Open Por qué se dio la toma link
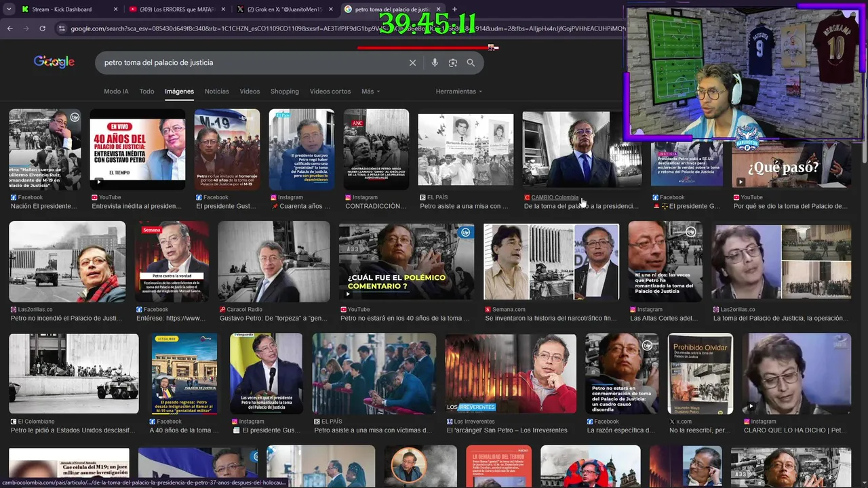The width and height of the screenshot is (868, 488). point(790,206)
